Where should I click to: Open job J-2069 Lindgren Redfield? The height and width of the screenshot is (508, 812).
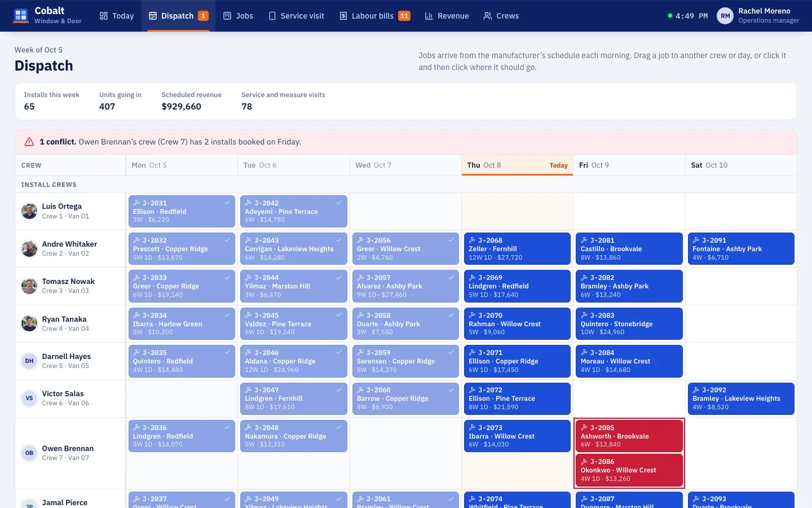coord(517,286)
